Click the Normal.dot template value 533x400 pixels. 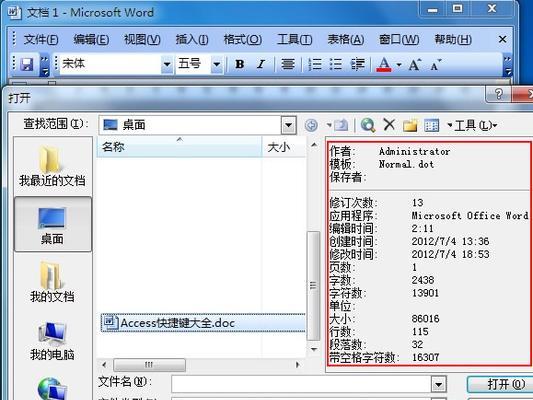coord(406,164)
